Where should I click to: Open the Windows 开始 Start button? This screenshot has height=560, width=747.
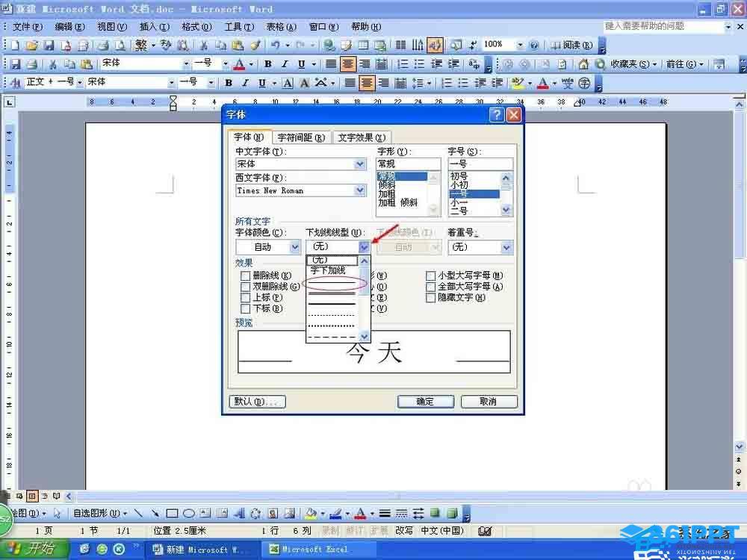coord(34,549)
